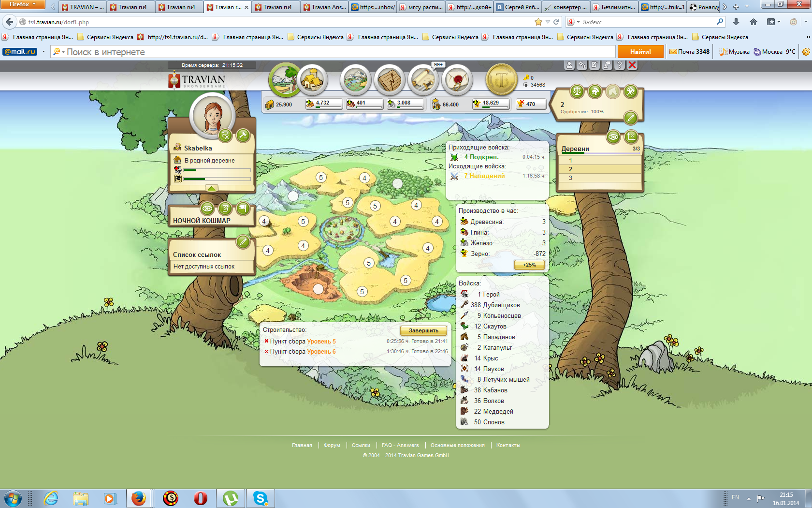The image size is (812, 508).
Task: Open game settings gears icon
Action: click(x=582, y=65)
